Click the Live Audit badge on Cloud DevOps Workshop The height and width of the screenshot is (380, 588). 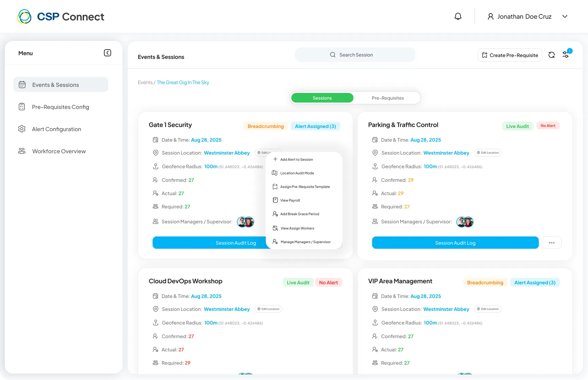pyautogui.click(x=298, y=283)
